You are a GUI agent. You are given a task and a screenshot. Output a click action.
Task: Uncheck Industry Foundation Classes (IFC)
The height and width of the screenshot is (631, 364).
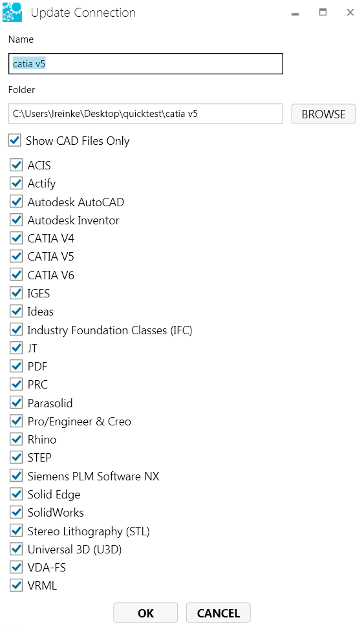(16, 330)
